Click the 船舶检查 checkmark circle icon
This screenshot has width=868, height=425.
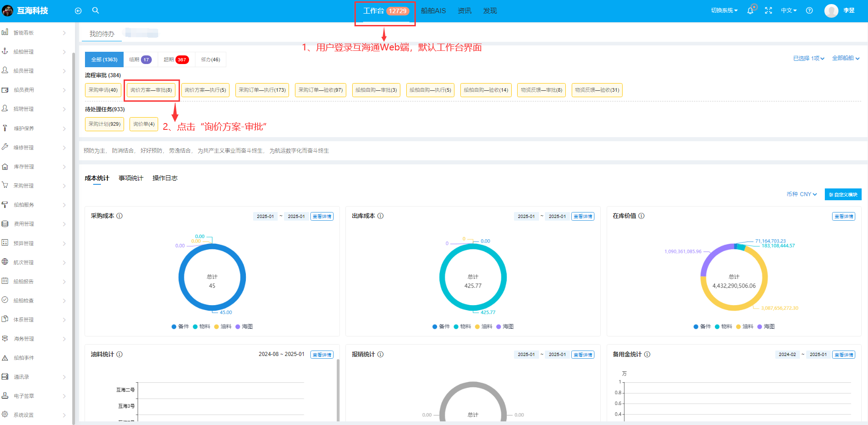tap(5, 300)
